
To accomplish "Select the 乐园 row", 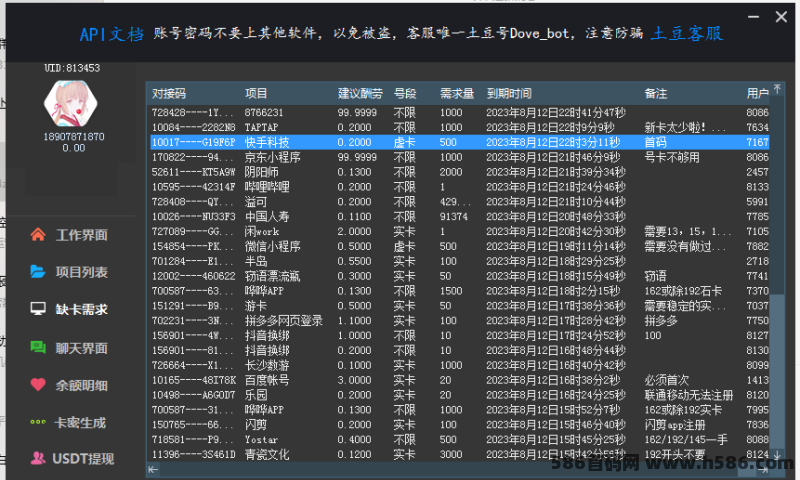I will (x=460, y=395).
